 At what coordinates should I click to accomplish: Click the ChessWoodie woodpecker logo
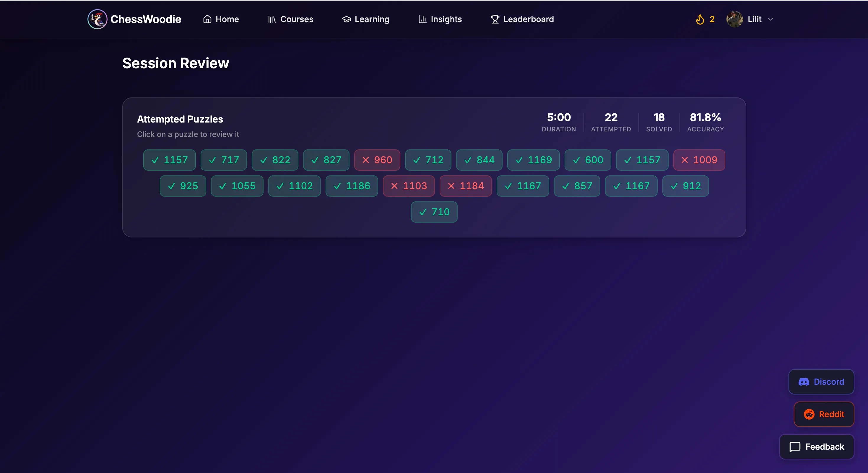tap(97, 19)
